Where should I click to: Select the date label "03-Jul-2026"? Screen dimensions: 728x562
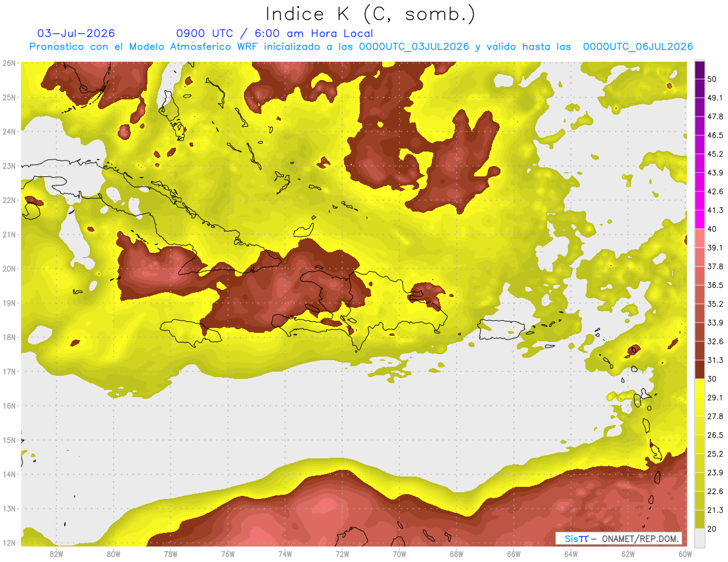click(76, 33)
